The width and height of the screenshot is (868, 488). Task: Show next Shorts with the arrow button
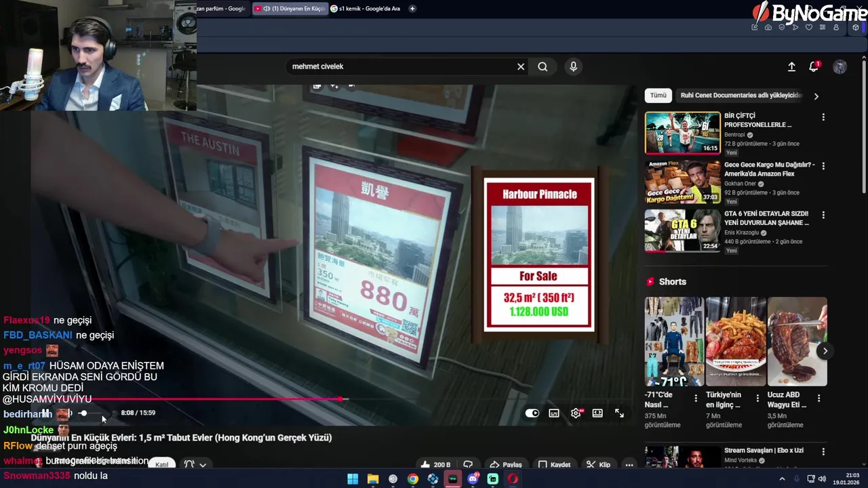tap(825, 350)
